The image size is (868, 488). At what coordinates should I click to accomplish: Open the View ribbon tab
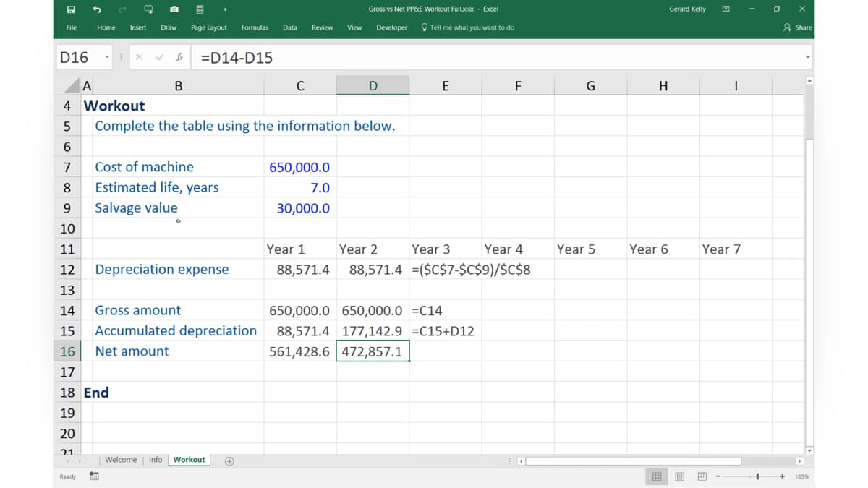pyautogui.click(x=354, y=27)
